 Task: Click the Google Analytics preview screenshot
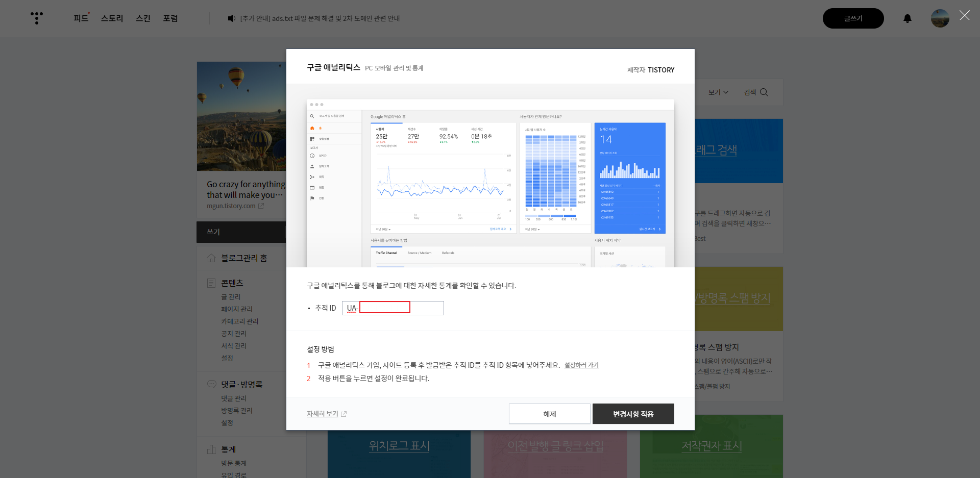491,183
